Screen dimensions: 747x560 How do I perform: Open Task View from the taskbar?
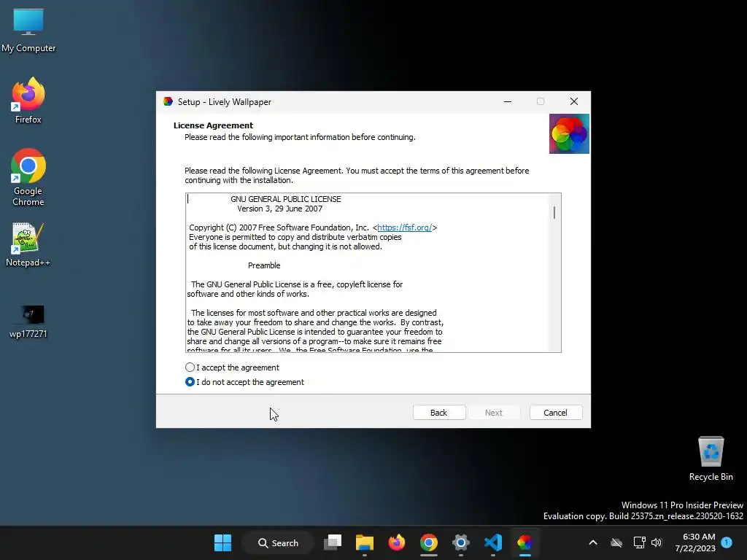(333, 542)
